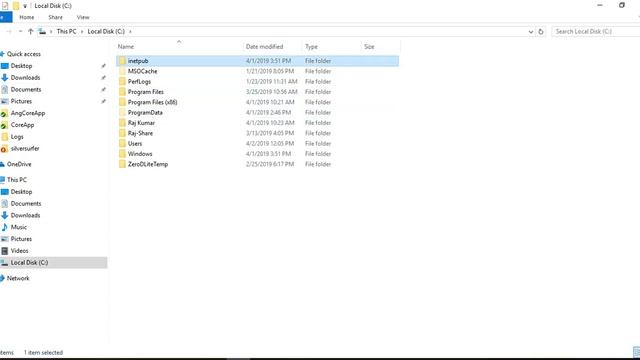Image resolution: width=640 pixels, height=360 pixels.
Task: Expand the chevron after Local Disk (C:) in breadcrumb
Action: pyautogui.click(x=130, y=31)
